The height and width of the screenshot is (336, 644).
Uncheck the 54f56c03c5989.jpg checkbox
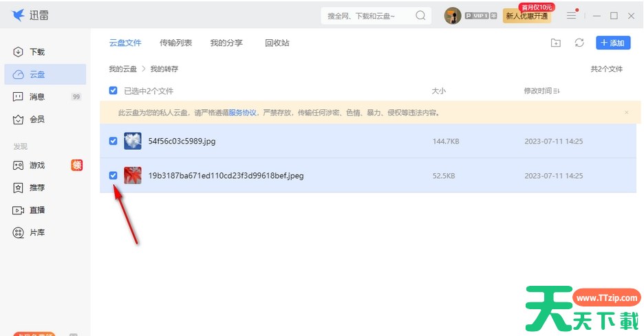click(x=114, y=142)
